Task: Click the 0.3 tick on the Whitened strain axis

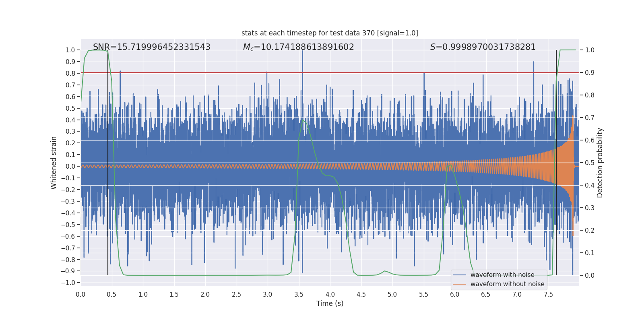Action: coord(70,131)
